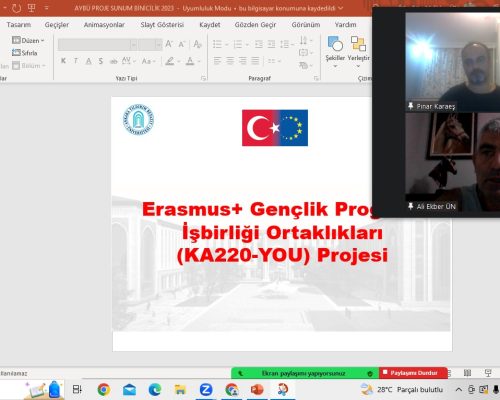This screenshot has width=500, height=400.
Task: Toggle bold (K) formatting
Action: point(63,61)
